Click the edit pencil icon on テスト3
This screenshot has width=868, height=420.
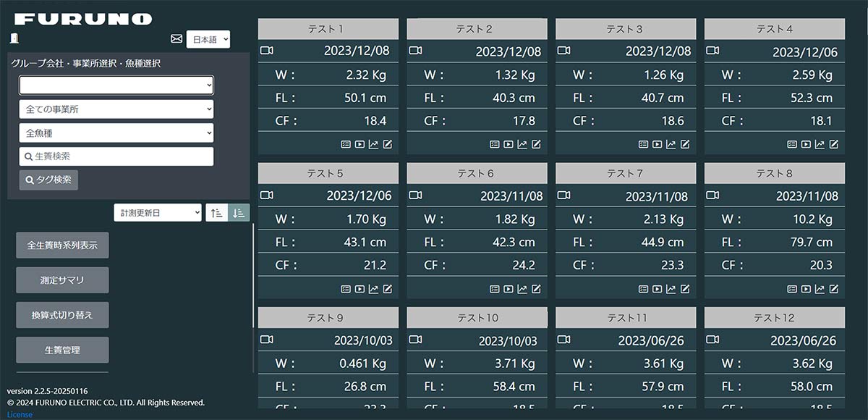685,144
